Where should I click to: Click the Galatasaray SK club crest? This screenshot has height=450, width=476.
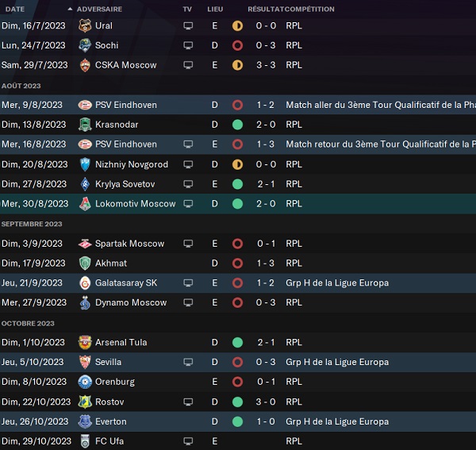pos(85,283)
